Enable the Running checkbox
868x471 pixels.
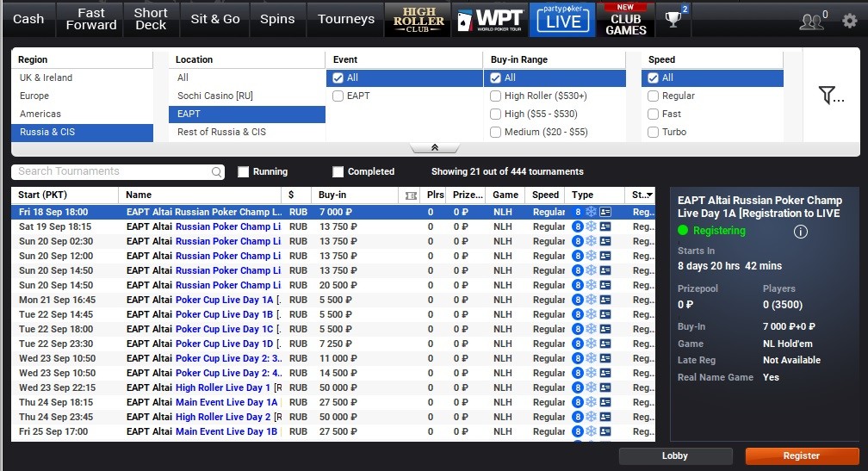[x=243, y=171]
